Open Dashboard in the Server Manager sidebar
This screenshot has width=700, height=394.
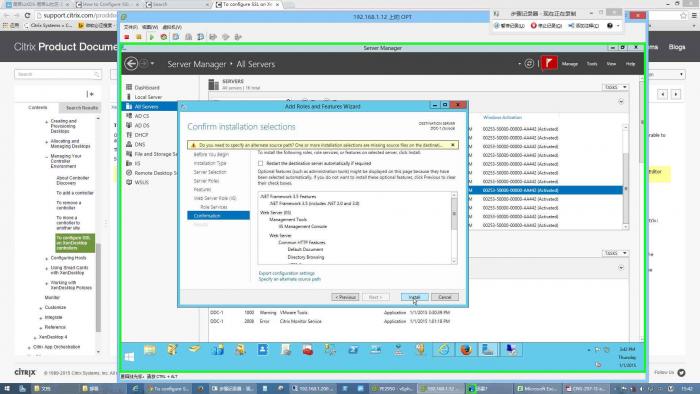(147, 87)
